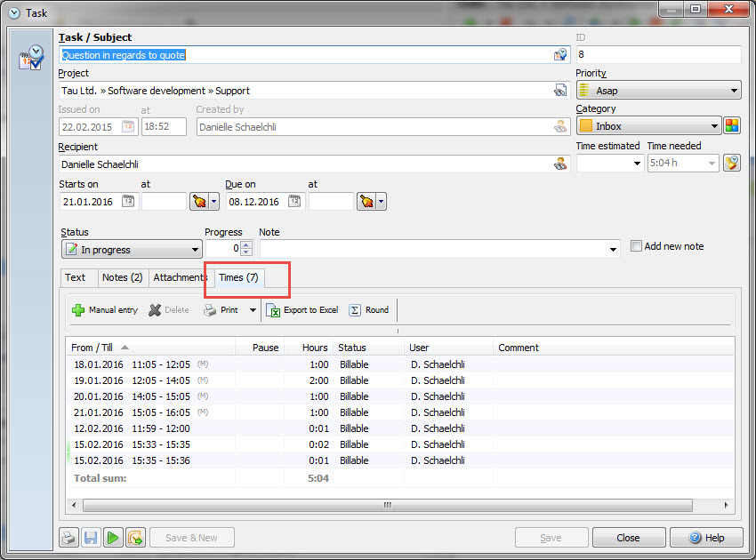This screenshot has height=560, width=756.
Task: Open category colors grid icon
Action: pos(732,126)
